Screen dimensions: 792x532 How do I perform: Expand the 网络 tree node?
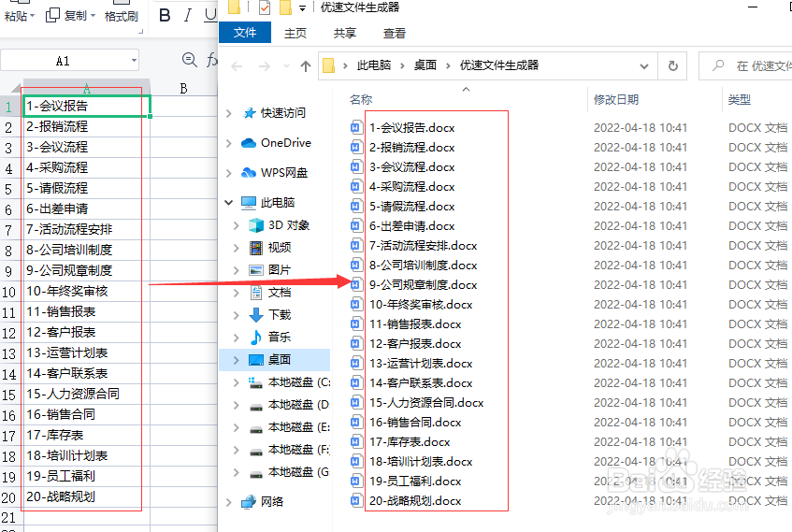[229, 502]
